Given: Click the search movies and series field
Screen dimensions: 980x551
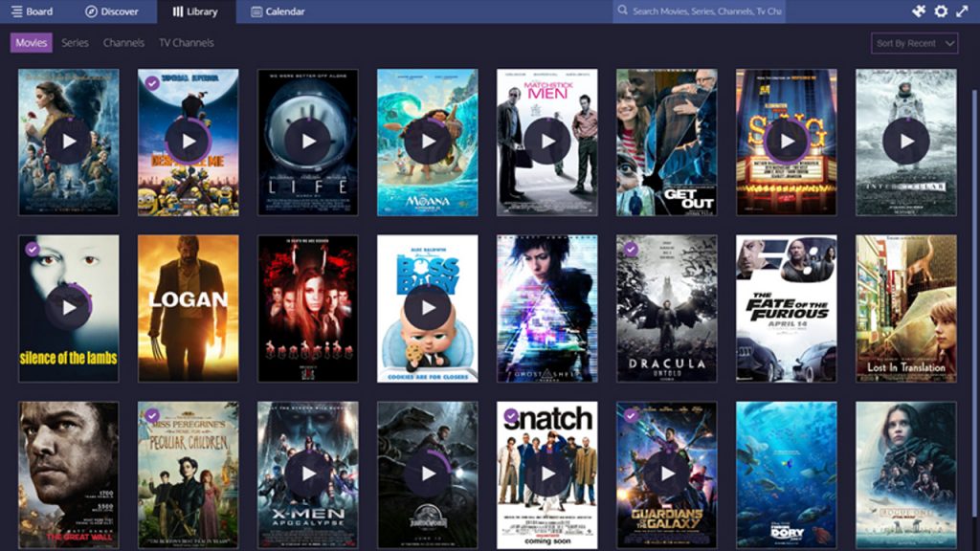Looking at the screenshot, I should pyautogui.click(x=699, y=11).
